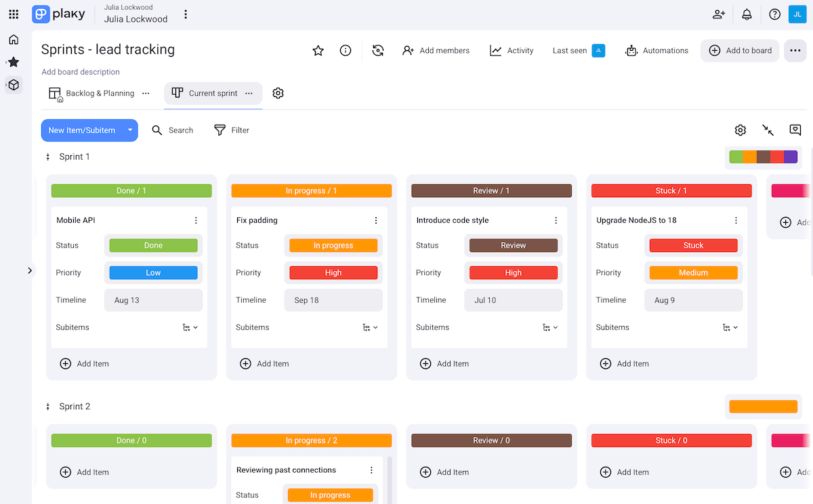Click Add board description link
Screen dimensions: 813x504
[x=81, y=72]
